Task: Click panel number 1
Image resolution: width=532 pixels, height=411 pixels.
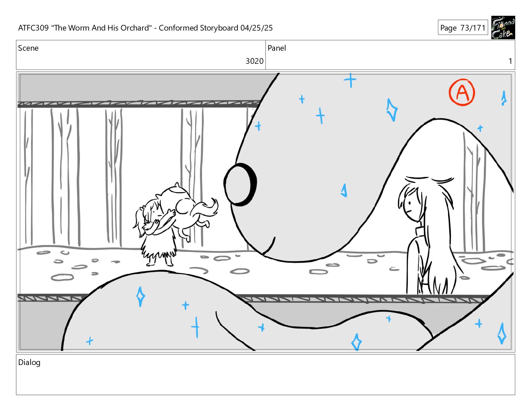Action: 511,61
